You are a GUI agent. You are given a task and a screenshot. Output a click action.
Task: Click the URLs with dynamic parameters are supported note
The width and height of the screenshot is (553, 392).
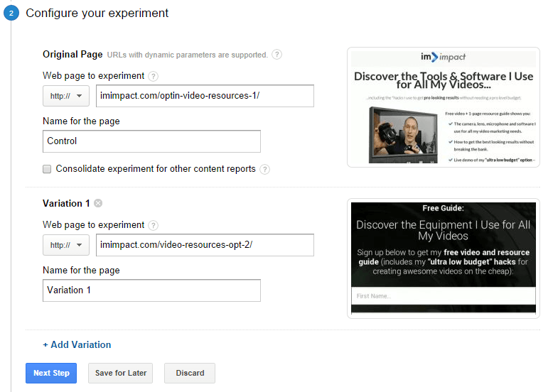coord(187,55)
